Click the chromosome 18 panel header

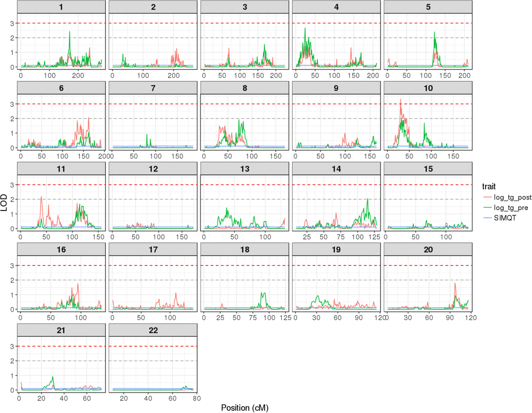point(245,249)
